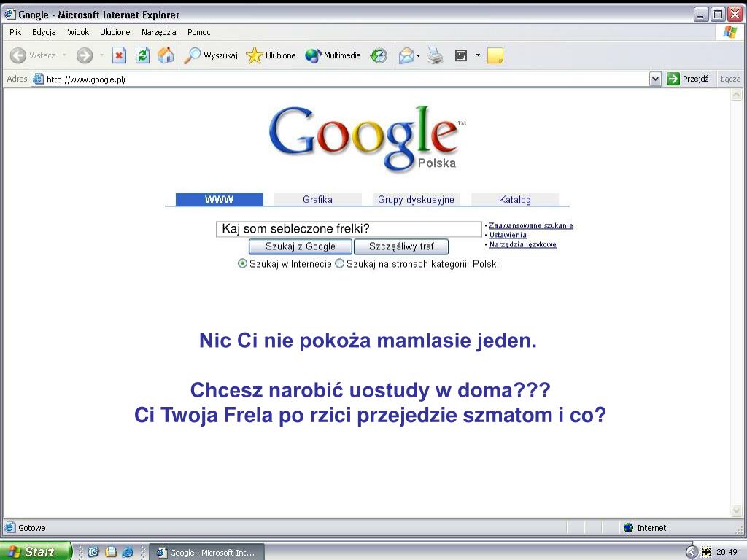Open the History clock icon
The width and height of the screenshot is (747, 560).
pos(379,55)
